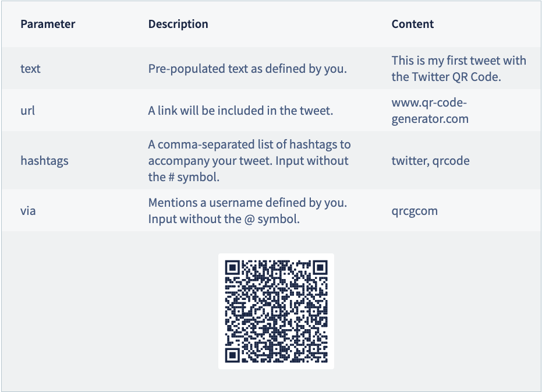Click 'Pre-populated text as defined by you' description

pos(247,69)
